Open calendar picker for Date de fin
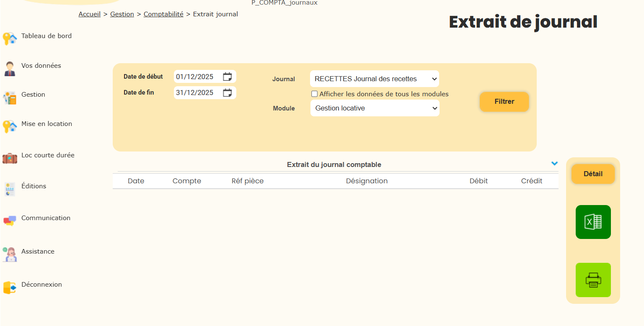Screen dimensions: 644x326 [227, 92]
